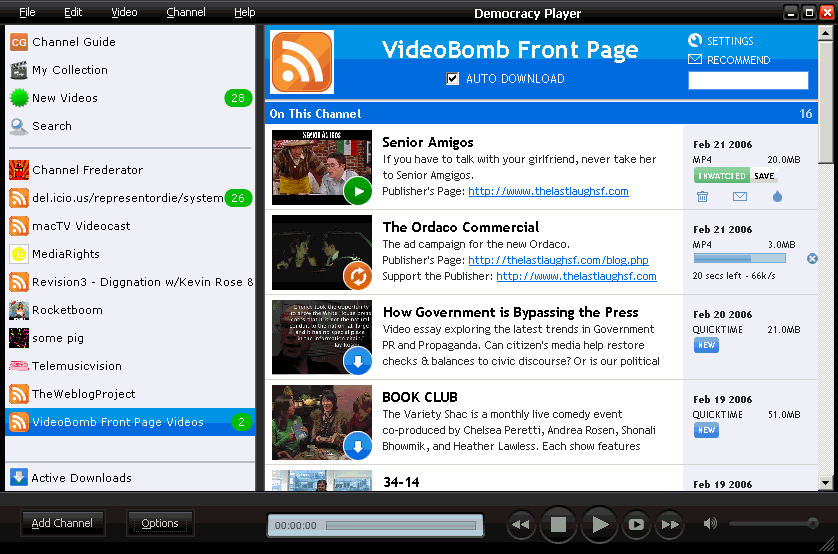Click the playback progress seek bar
Viewport: 838px width, 554px height.
[x=401, y=526]
